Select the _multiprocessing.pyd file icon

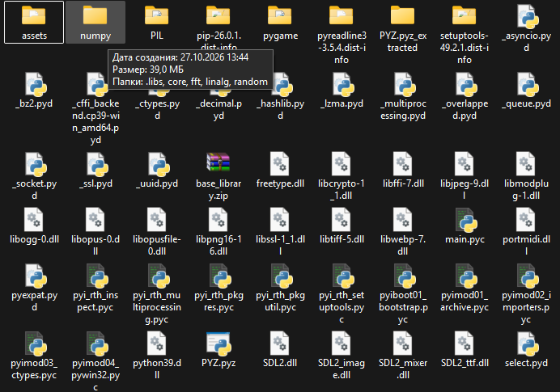(404, 85)
